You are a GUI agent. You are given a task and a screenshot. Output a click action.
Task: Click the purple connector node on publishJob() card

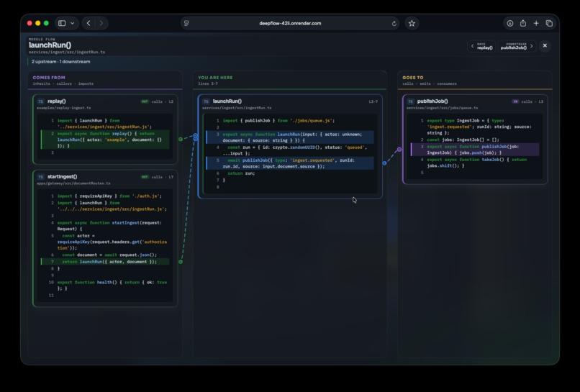pyautogui.click(x=399, y=150)
